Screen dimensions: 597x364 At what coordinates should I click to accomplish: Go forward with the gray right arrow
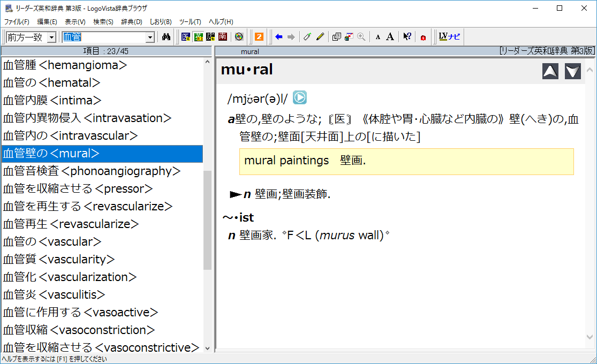291,37
